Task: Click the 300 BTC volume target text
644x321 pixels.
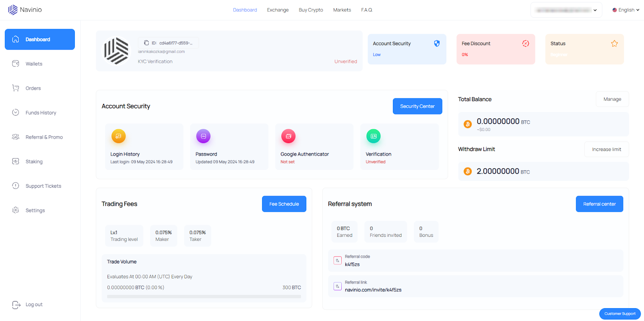Action: coord(292,288)
